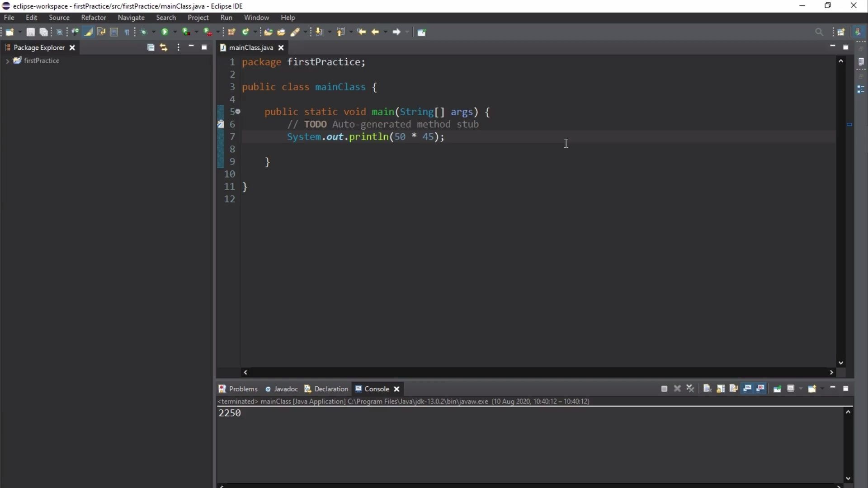This screenshot has width=868, height=488.
Task: Click the Debug bug icon
Action: tap(144, 32)
